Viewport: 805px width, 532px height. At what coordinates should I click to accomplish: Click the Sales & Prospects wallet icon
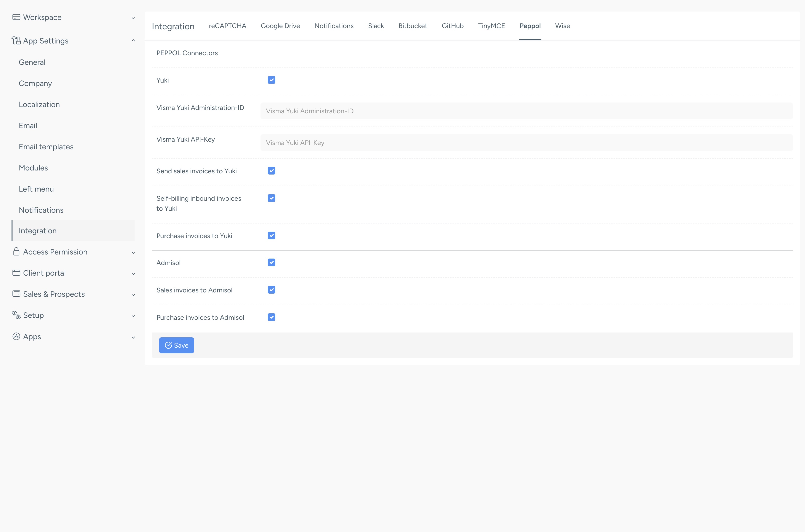pos(16,294)
